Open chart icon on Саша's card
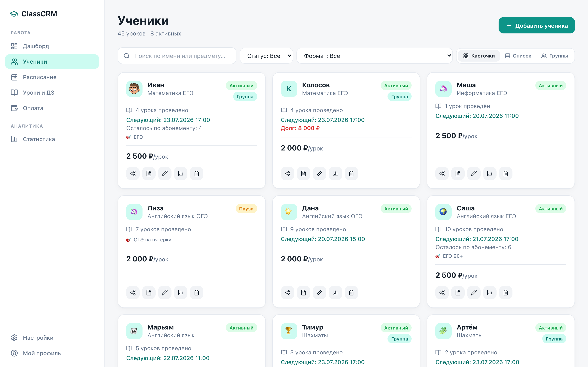This screenshot has height=367, width=588. [490, 293]
